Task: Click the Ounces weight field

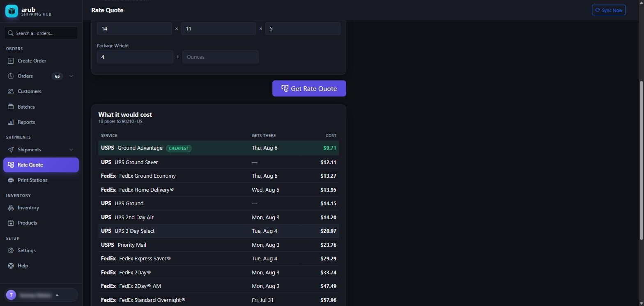Action: coord(221,57)
